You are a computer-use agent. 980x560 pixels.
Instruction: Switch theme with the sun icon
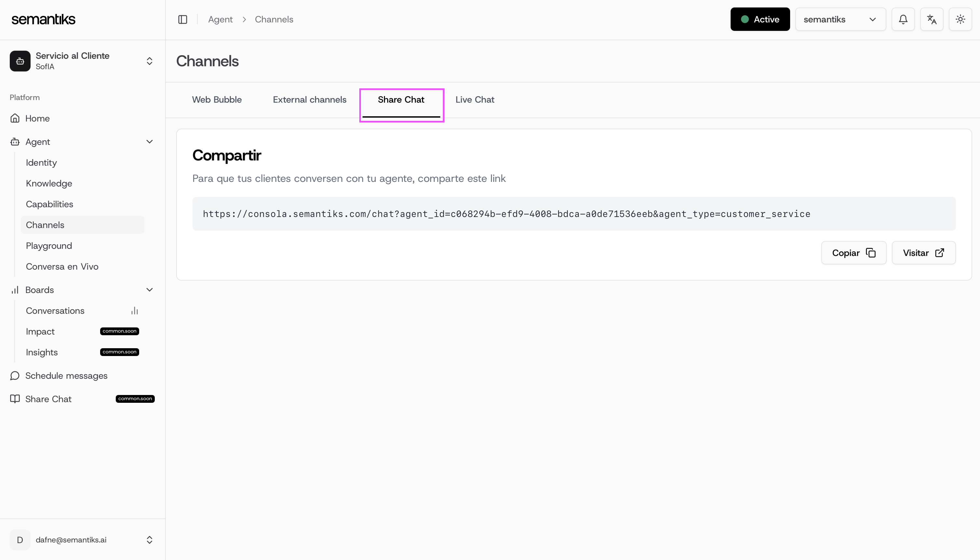pos(960,19)
